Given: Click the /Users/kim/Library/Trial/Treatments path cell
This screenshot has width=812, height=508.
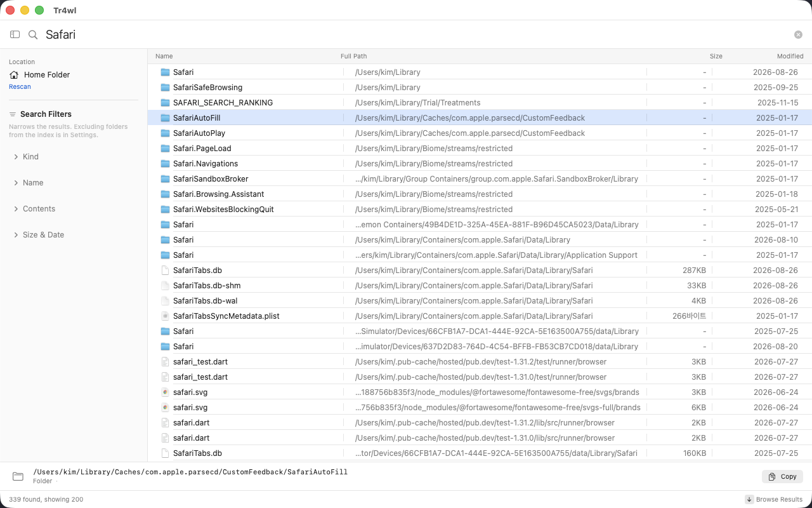Looking at the screenshot, I should coord(417,102).
